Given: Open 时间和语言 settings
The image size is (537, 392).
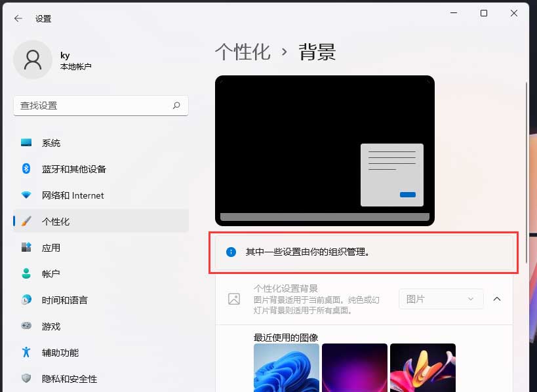Looking at the screenshot, I should [x=64, y=300].
